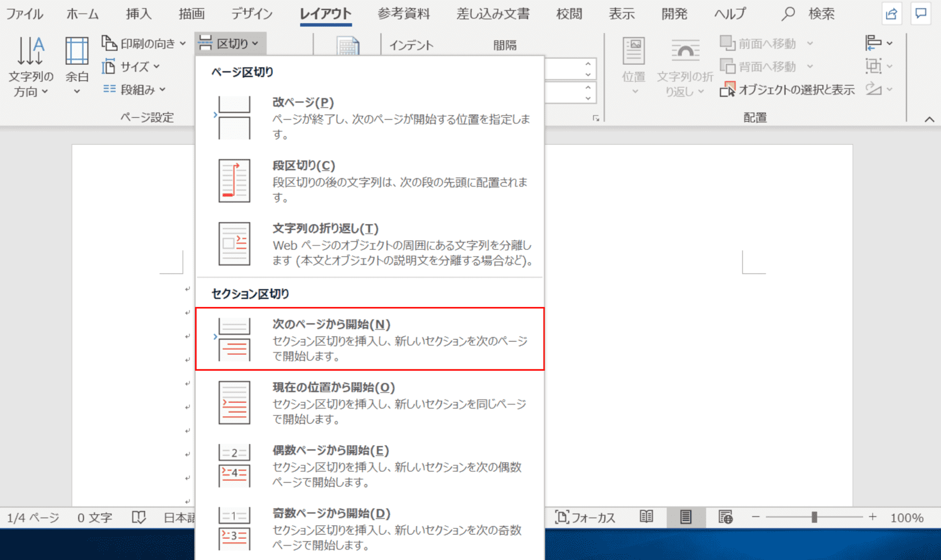Open the 挿入 tab
Viewport: 941px width, 560px height.
[139, 13]
